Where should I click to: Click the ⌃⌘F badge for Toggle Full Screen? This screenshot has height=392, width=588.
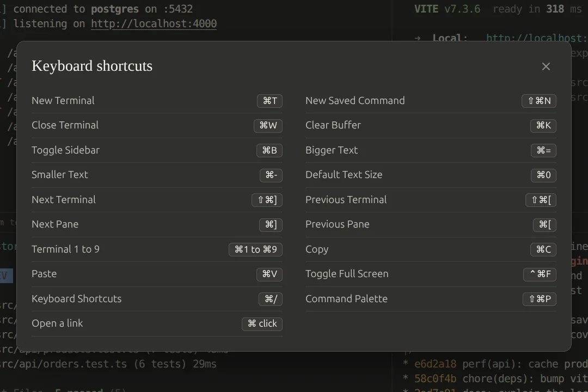(540, 274)
